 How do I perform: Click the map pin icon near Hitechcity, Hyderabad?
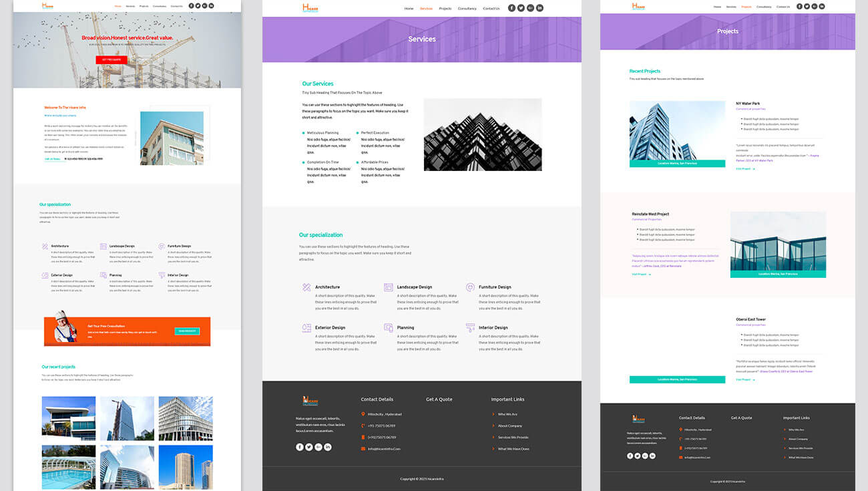tap(362, 415)
